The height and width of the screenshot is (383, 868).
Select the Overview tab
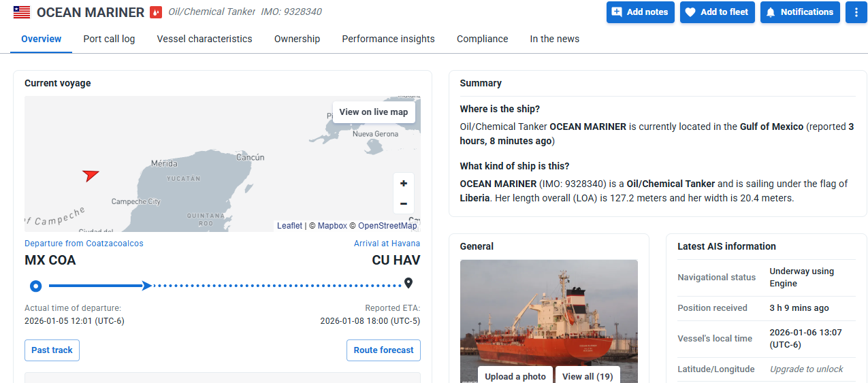pos(42,39)
